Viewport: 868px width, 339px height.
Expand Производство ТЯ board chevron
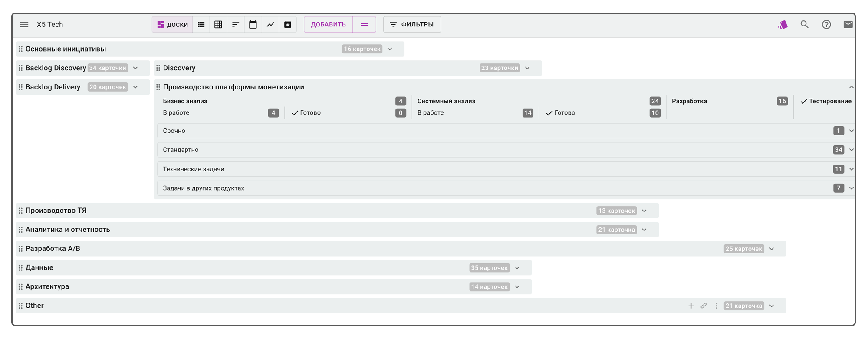click(644, 211)
